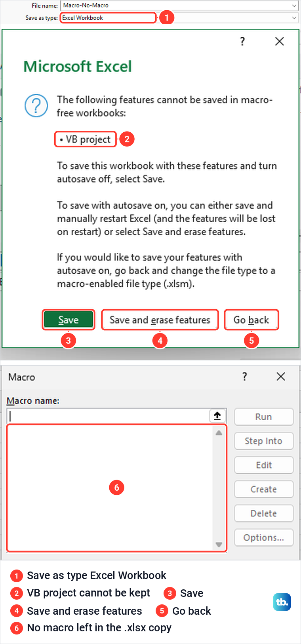Click the Run button in Macro dialog
301x644 pixels.
(264, 417)
